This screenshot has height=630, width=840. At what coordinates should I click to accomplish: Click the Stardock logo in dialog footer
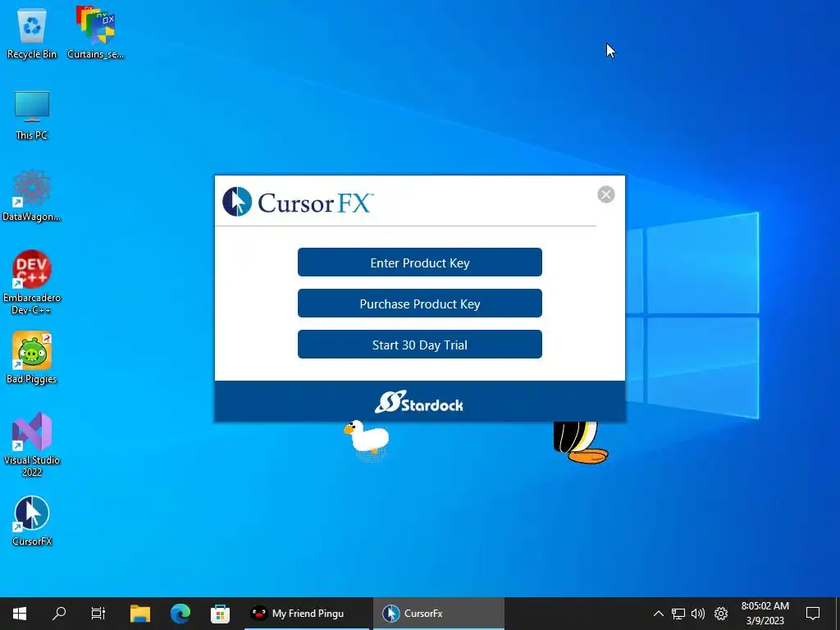pos(419,402)
